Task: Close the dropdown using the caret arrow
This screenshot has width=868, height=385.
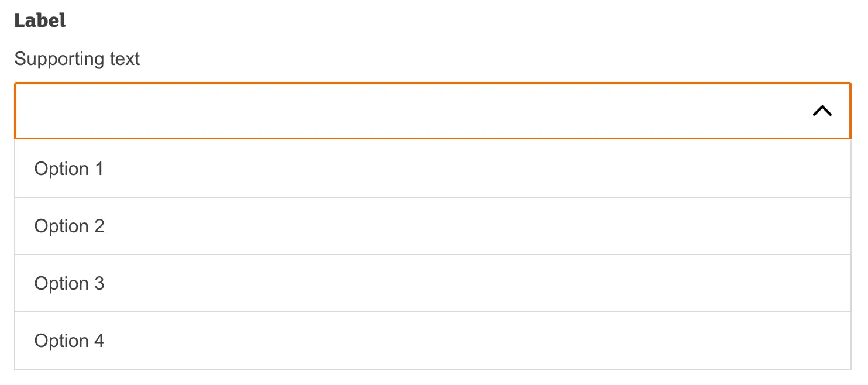Action: [822, 111]
